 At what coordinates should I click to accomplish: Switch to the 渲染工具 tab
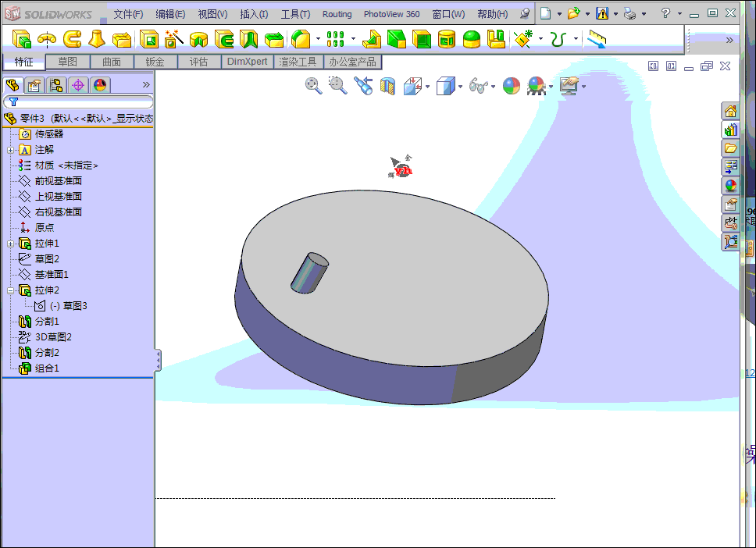coord(298,62)
